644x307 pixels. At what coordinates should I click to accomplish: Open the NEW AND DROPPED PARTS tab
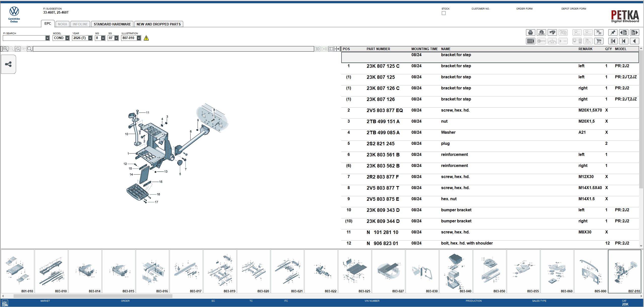tap(159, 24)
